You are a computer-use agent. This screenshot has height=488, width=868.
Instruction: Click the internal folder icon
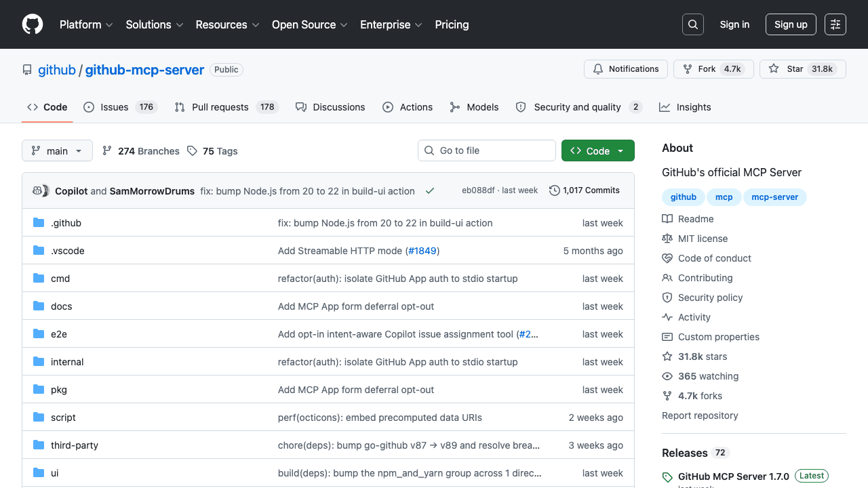[x=39, y=362]
